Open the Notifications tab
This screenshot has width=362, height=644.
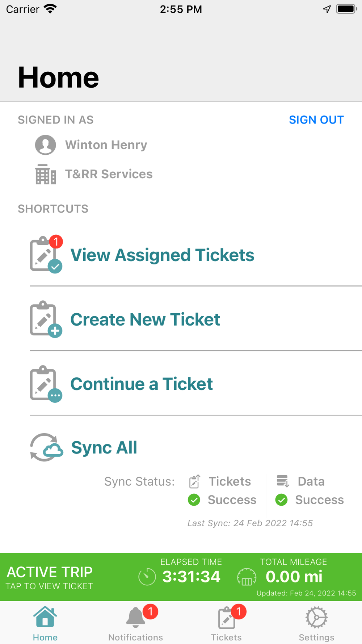click(x=136, y=623)
